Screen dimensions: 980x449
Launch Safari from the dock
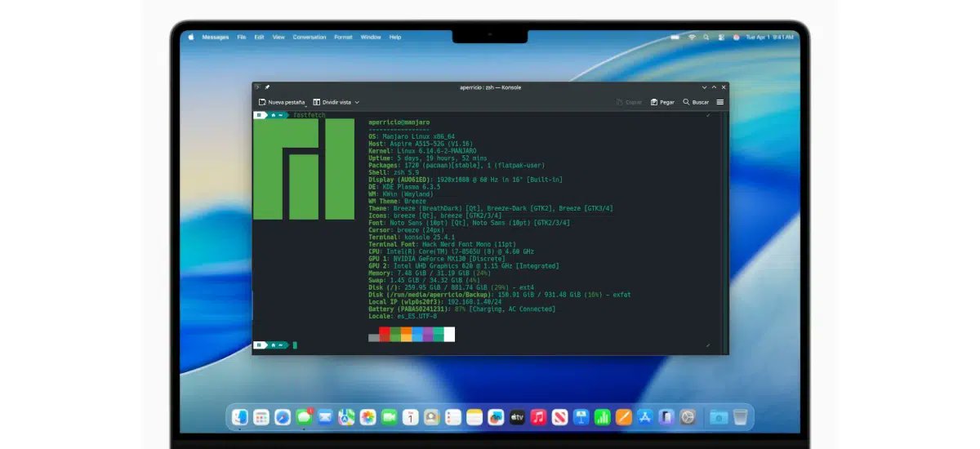tap(283, 417)
